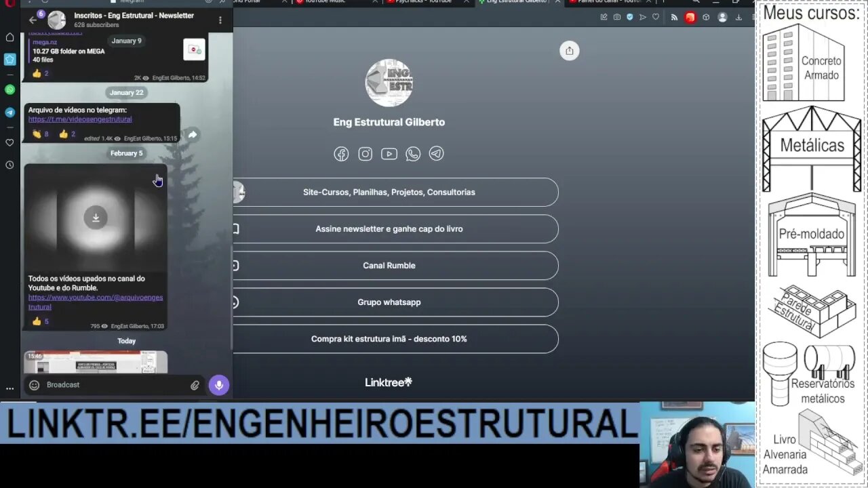The width and height of the screenshot is (868, 488).
Task: Open the t.me/videosengestrutural link
Action: coord(80,119)
